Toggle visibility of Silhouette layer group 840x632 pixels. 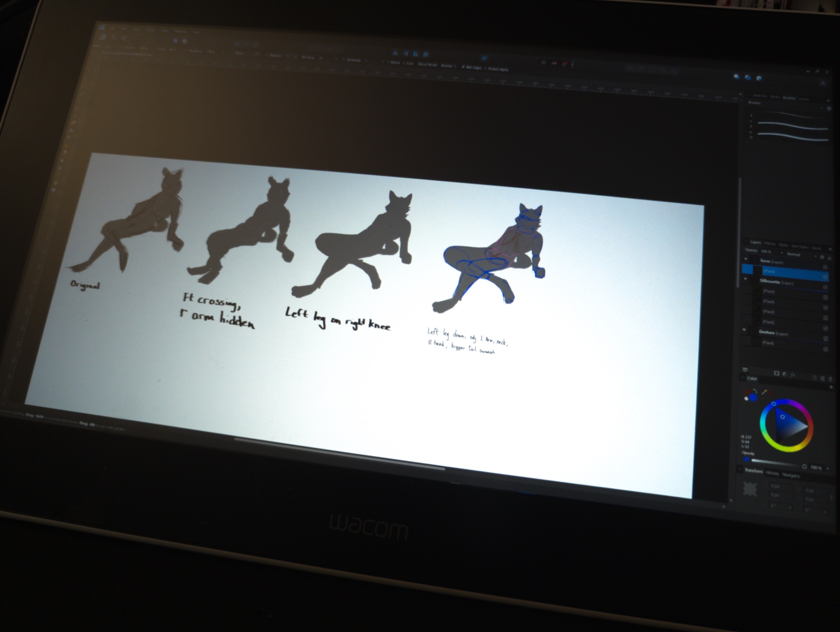825,287
